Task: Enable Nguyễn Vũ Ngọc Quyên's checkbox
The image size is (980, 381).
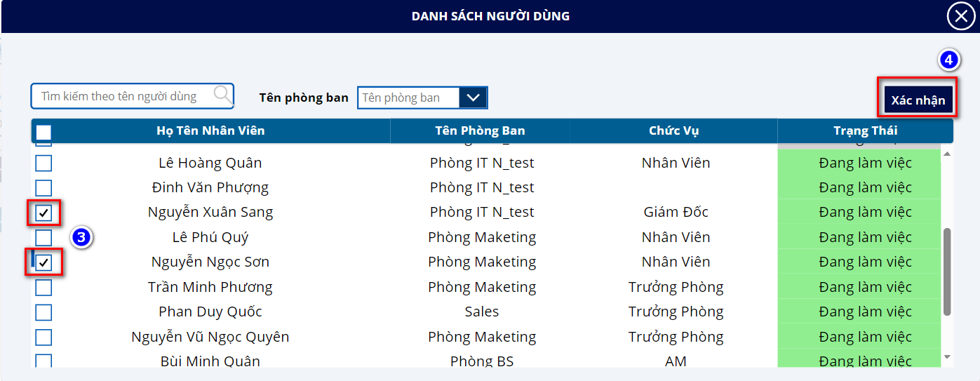Action: pos(43,337)
